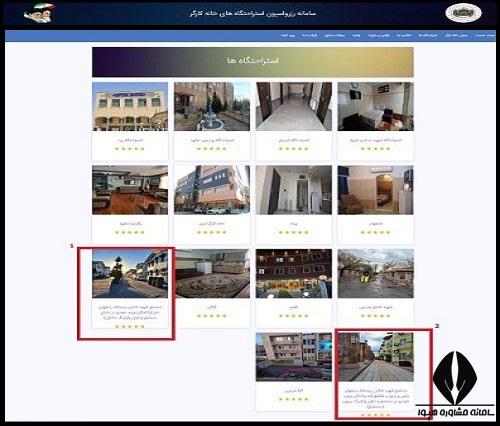Click the description text under the sunset street card
The image size is (500, 426).
[130, 312]
